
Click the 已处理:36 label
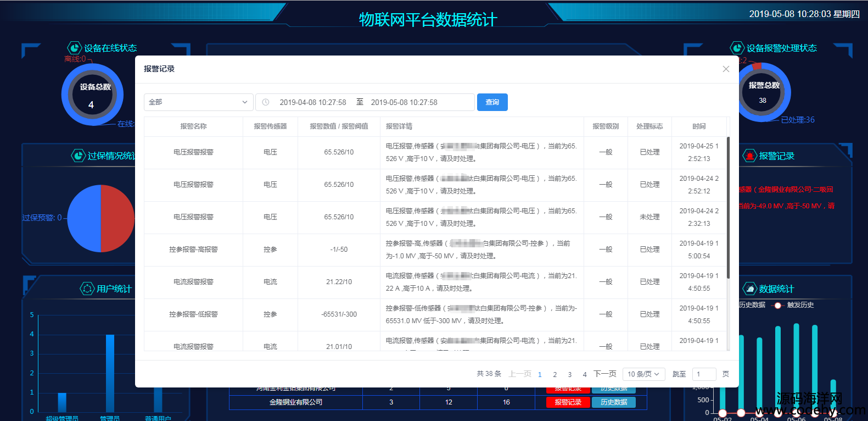pos(798,120)
